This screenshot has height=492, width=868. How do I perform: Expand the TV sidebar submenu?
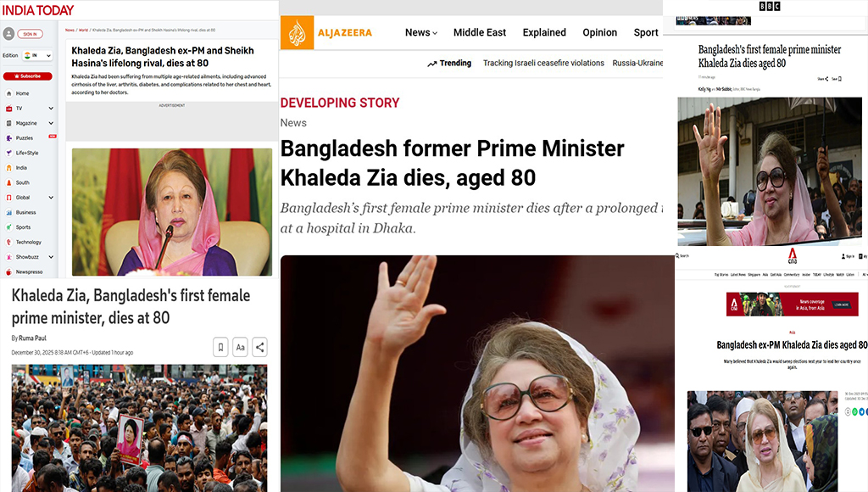point(51,109)
